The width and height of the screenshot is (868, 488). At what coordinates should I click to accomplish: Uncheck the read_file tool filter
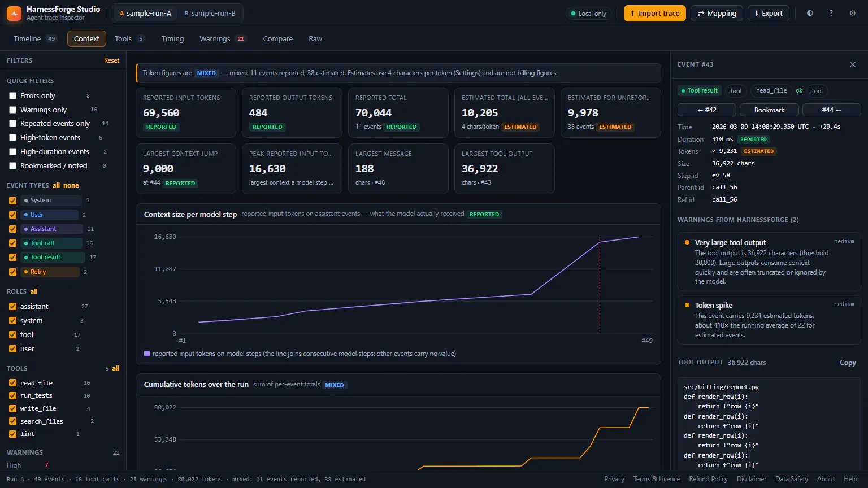click(12, 383)
